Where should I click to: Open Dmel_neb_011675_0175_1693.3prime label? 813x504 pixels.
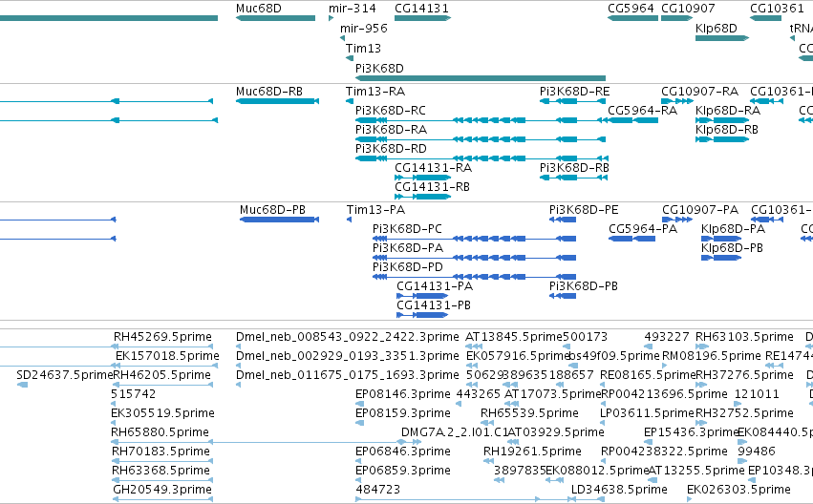[348, 375]
